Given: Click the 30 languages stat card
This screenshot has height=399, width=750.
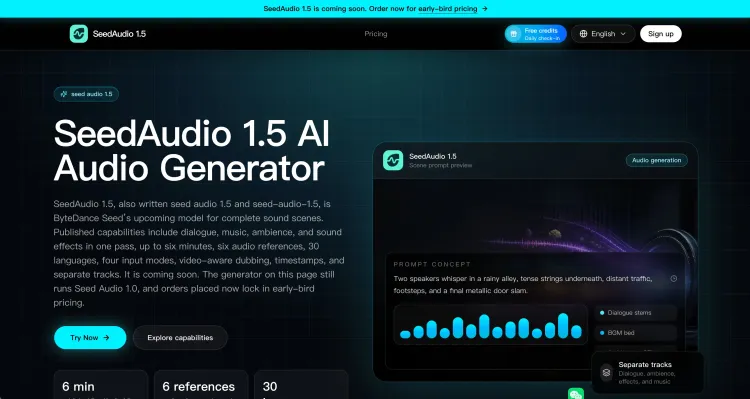Looking at the screenshot, I should pos(301,385).
